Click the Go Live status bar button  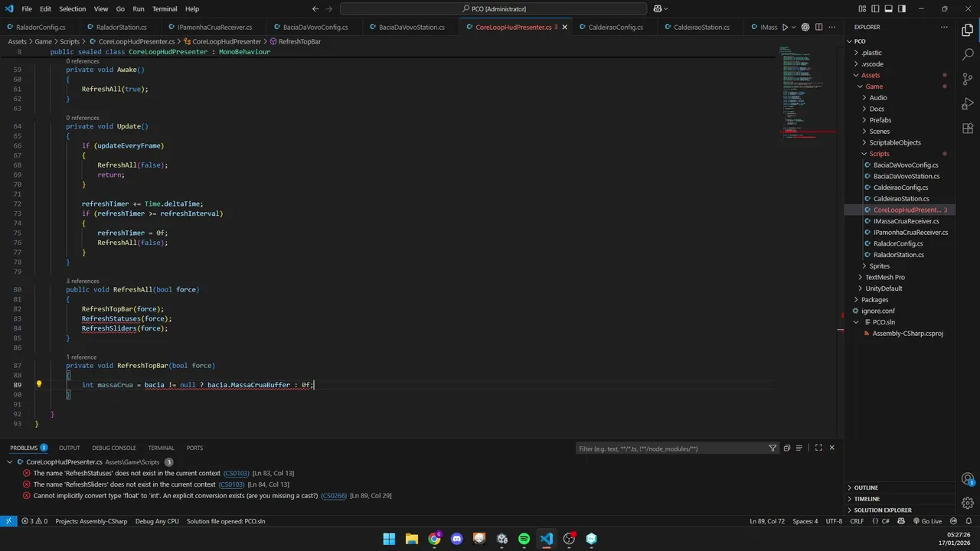coord(926,521)
